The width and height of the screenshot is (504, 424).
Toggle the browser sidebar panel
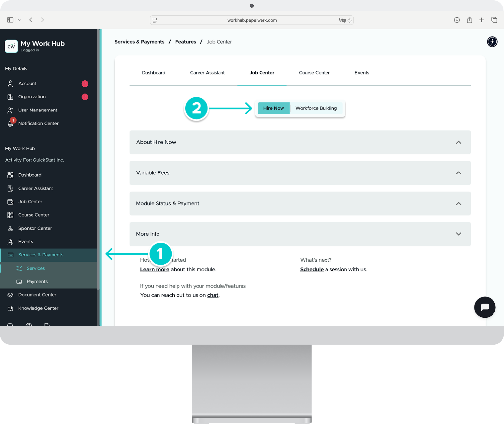(10, 20)
